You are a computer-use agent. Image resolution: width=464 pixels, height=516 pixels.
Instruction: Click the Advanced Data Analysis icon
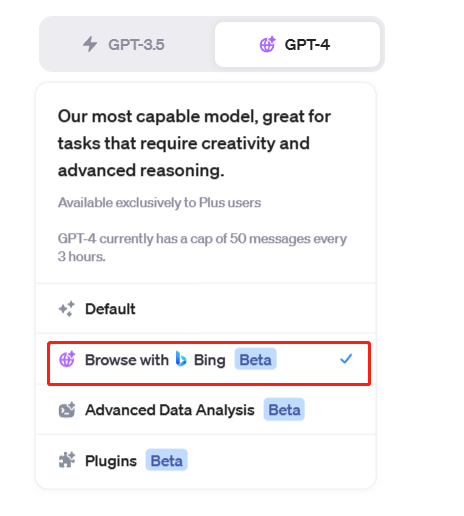(67, 410)
